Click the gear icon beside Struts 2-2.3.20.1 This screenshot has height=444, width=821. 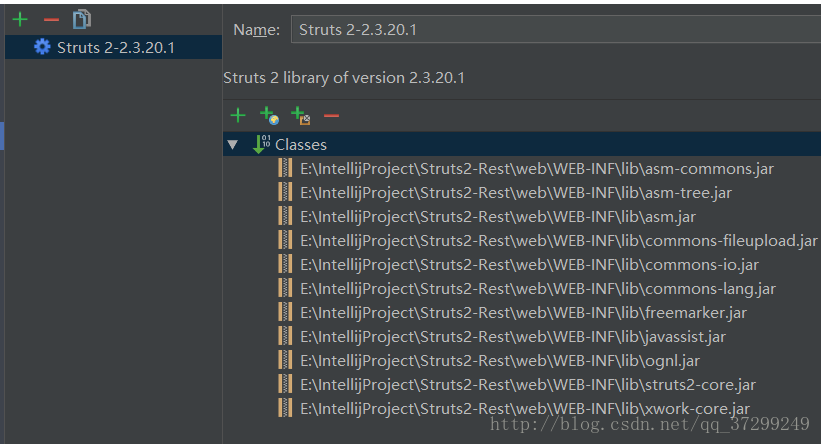[42, 47]
